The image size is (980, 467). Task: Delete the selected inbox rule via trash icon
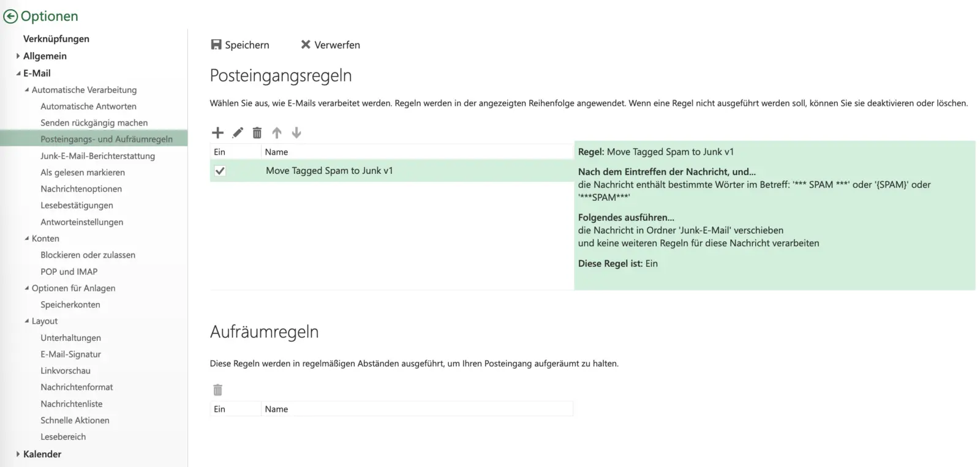(x=257, y=133)
